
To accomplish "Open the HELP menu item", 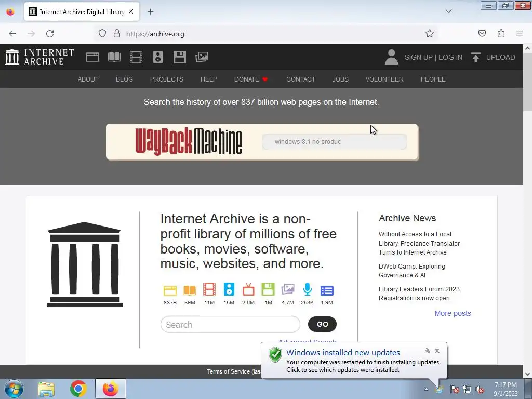I will (209, 79).
